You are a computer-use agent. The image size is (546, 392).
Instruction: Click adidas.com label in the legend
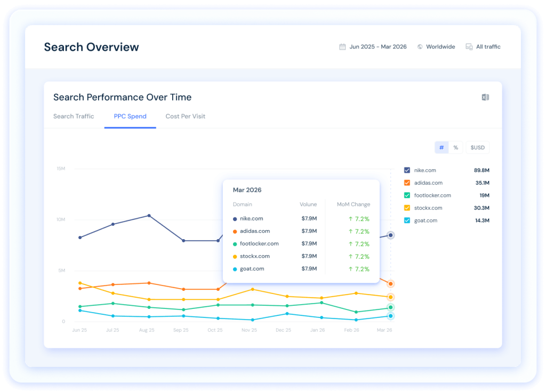click(428, 183)
